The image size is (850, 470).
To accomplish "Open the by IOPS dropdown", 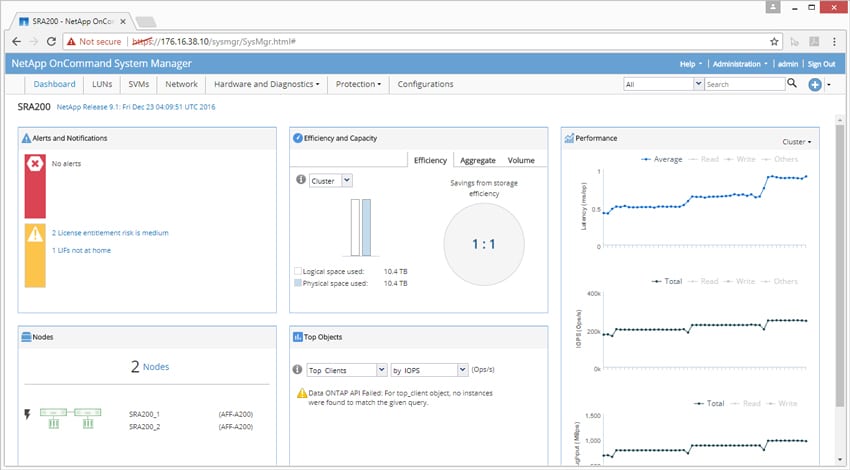I will tap(429, 370).
